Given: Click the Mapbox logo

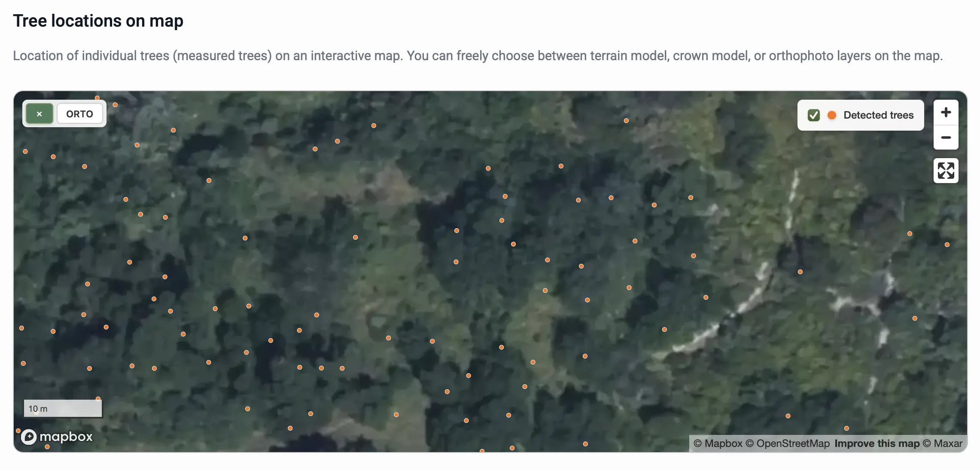Looking at the screenshot, I should [x=57, y=437].
